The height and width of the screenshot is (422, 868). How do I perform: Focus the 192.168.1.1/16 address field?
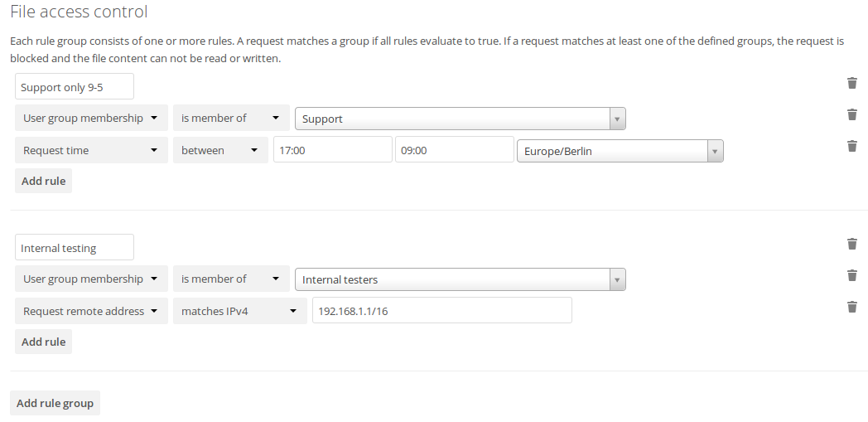tap(441, 311)
